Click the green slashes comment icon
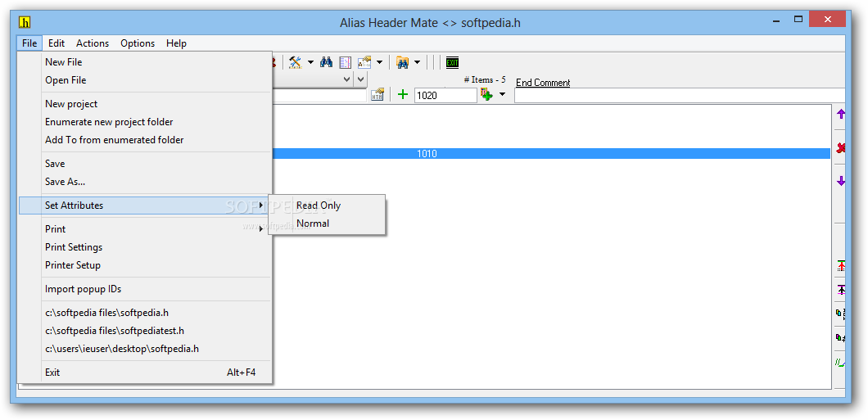The image size is (868, 420). [x=841, y=363]
